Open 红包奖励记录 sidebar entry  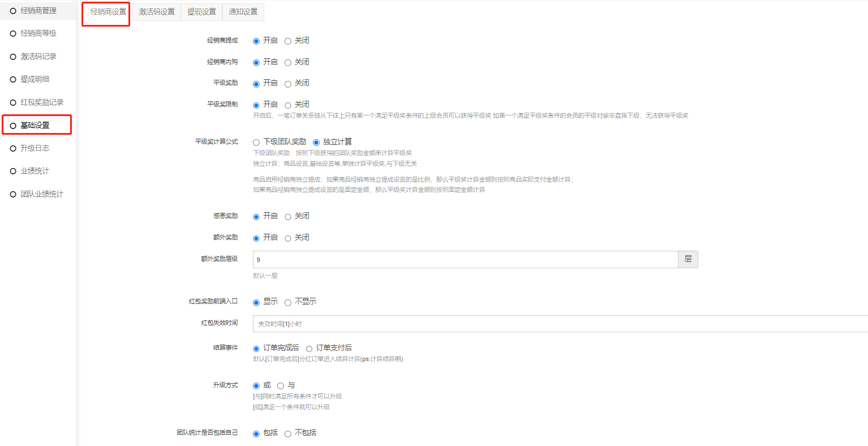click(42, 102)
